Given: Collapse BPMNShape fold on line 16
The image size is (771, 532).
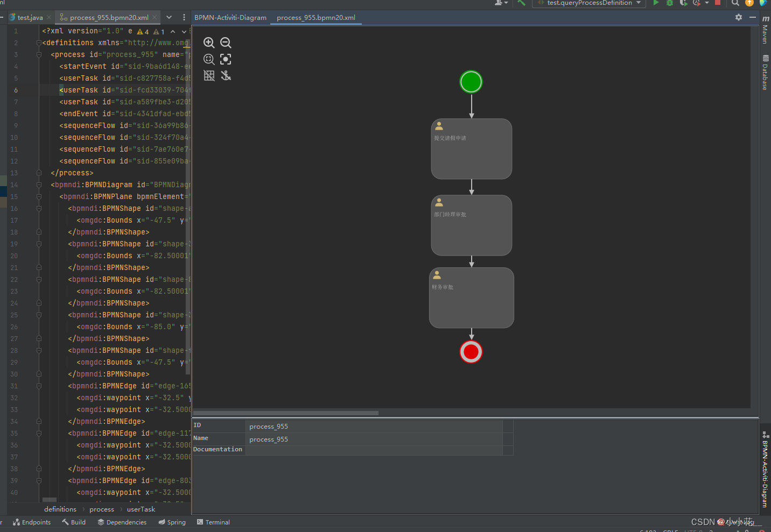Looking at the screenshot, I should pos(39,209).
